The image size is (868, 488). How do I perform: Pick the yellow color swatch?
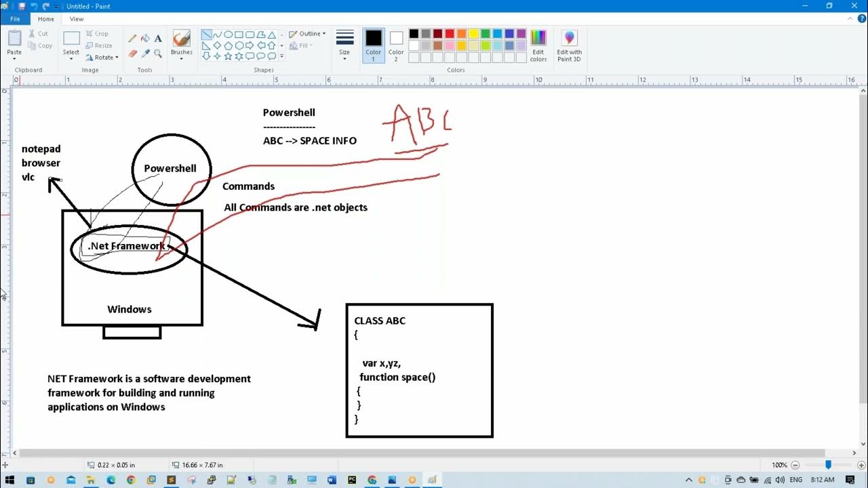473,34
